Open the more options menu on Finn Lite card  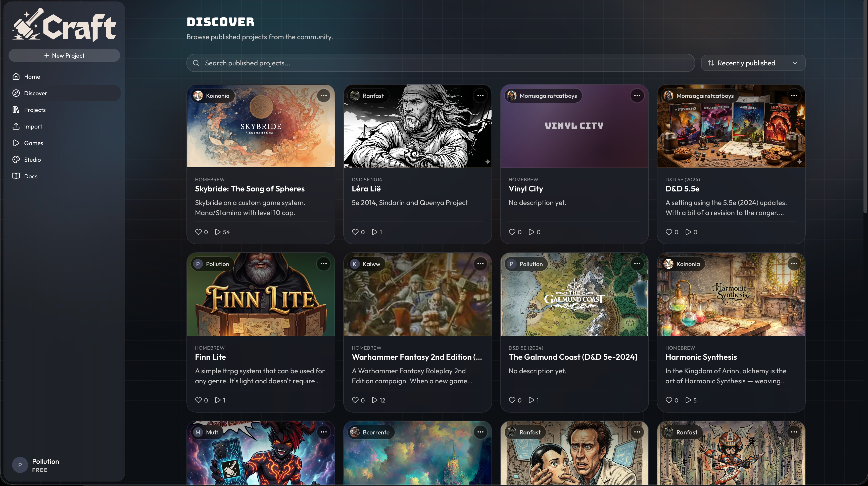click(x=323, y=264)
